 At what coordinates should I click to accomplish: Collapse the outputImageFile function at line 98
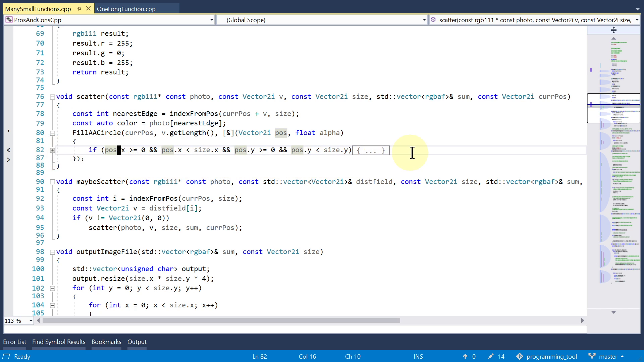click(52, 252)
